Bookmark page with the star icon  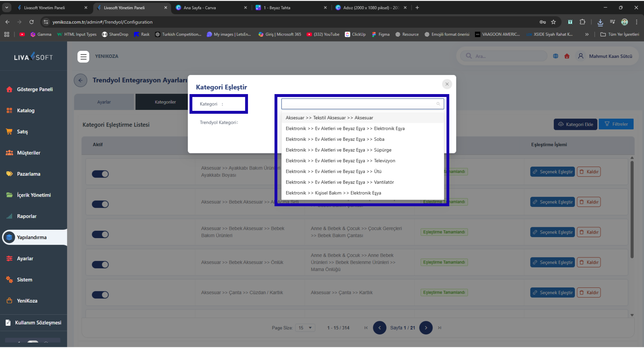click(x=553, y=22)
